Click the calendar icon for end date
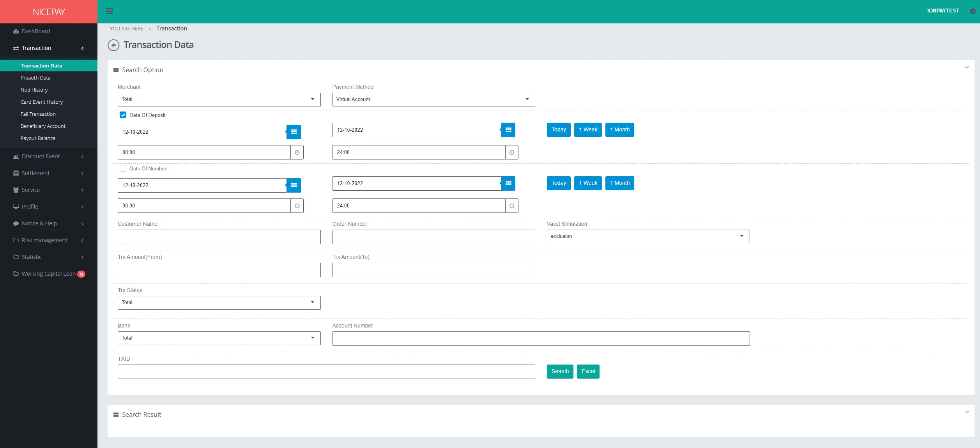Screen dimensions: 980x448 [x=508, y=130]
